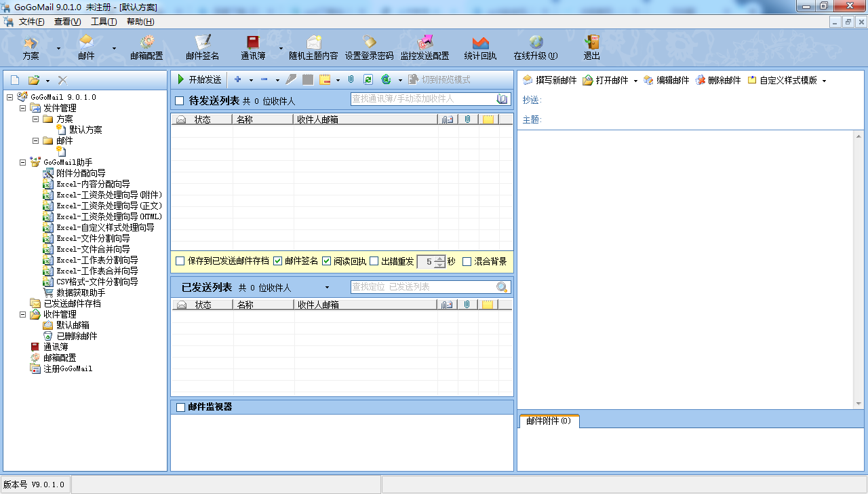Open 随机主题内容 random subject content
The width and height of the screenshot is (868, 494).
coord(313,48)
